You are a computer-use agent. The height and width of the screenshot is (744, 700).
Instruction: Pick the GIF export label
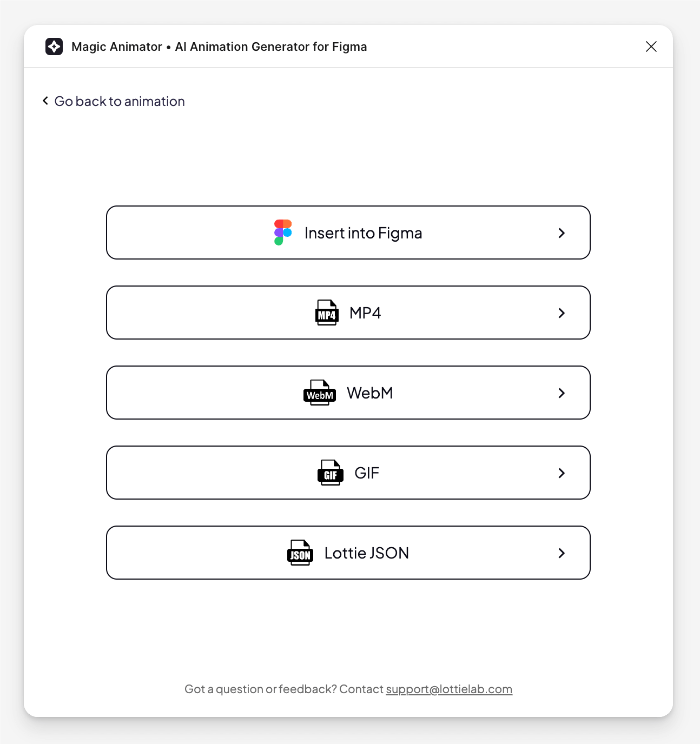(367, 473)
